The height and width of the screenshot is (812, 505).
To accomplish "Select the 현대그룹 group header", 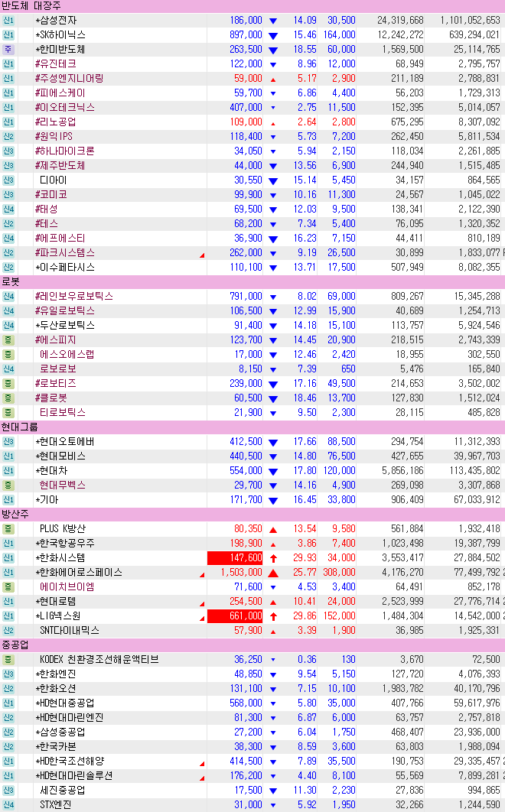I will [x=252, y=427].
